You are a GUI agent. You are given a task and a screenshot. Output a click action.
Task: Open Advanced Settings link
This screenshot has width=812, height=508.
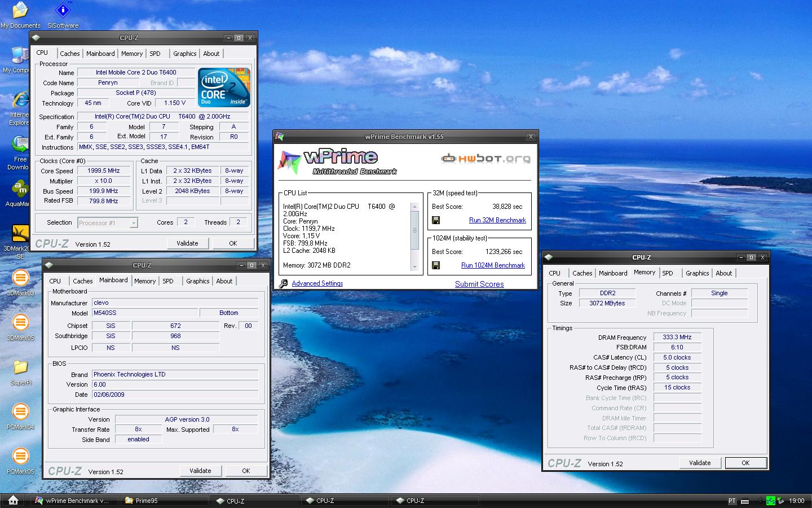pos(317,283)
